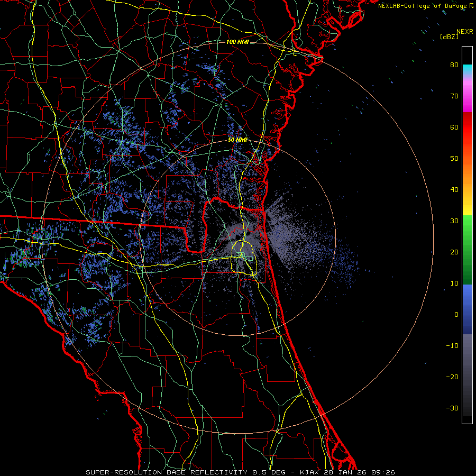Click the NEXR label above the color scale

click(x=465, y=32)
